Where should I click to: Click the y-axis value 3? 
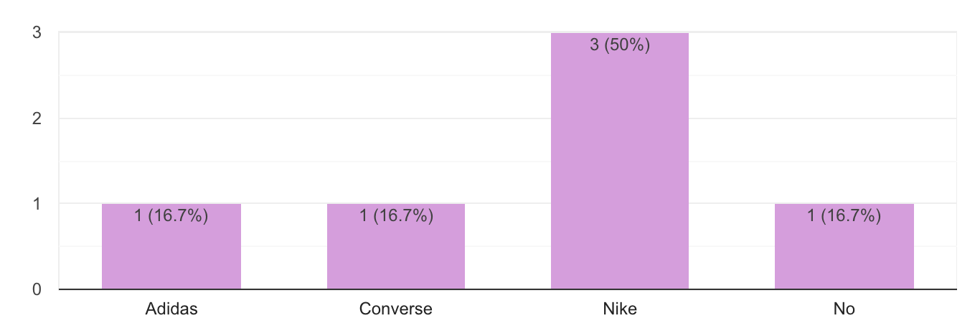[36, 33]
